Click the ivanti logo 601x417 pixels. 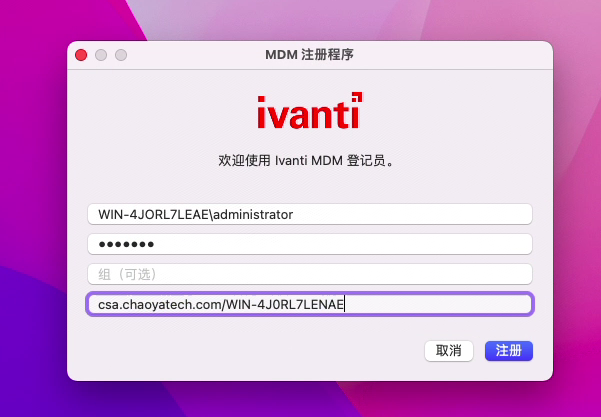tap(310, 110)
